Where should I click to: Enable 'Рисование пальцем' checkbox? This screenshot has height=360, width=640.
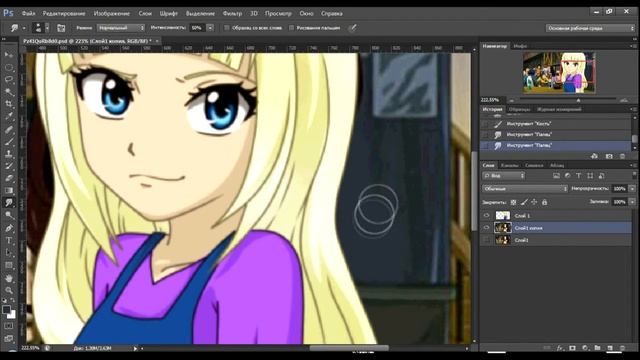point(291,28)
